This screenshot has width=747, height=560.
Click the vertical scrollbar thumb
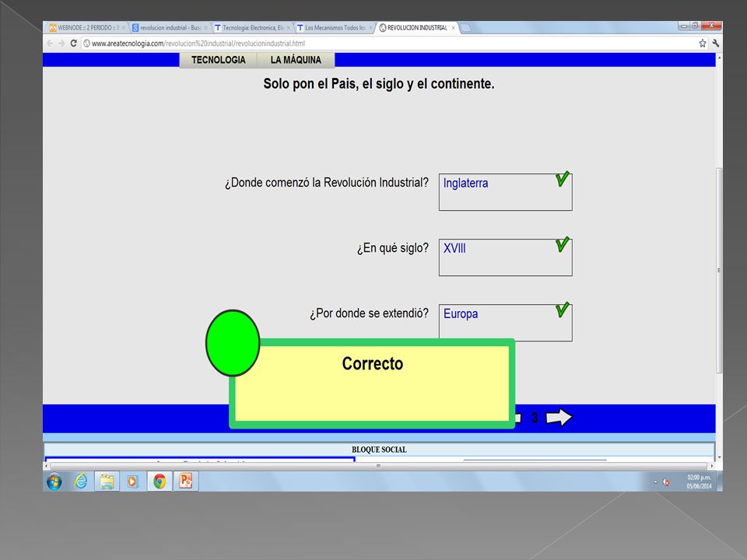pos(719,271)
